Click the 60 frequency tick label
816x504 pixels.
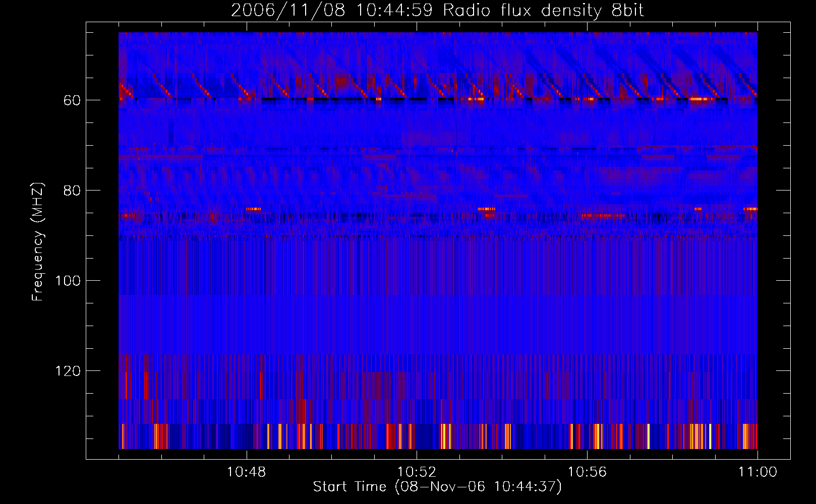(72, 101)
